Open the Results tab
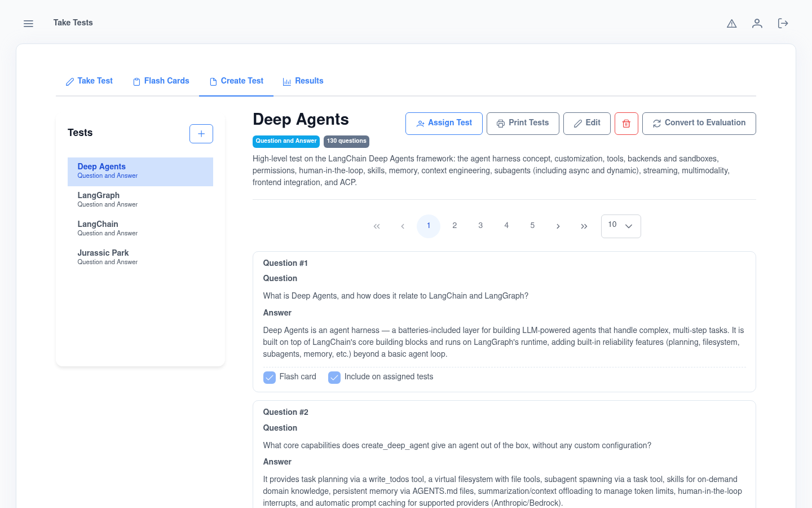The width and height of the screenshot is (812, 508). (x=303, y=81)
